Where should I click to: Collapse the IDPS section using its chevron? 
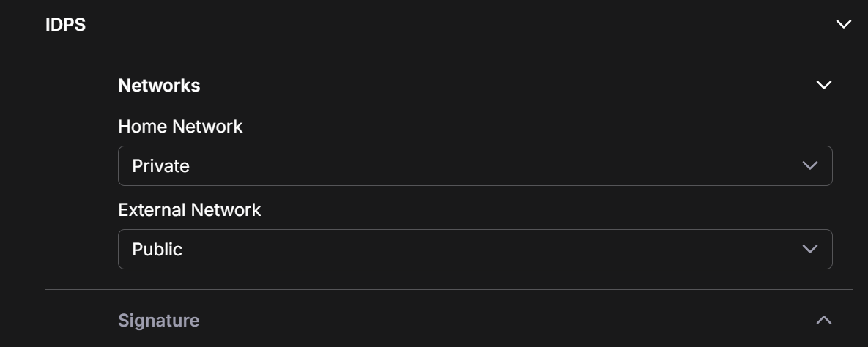pos(843,25)
